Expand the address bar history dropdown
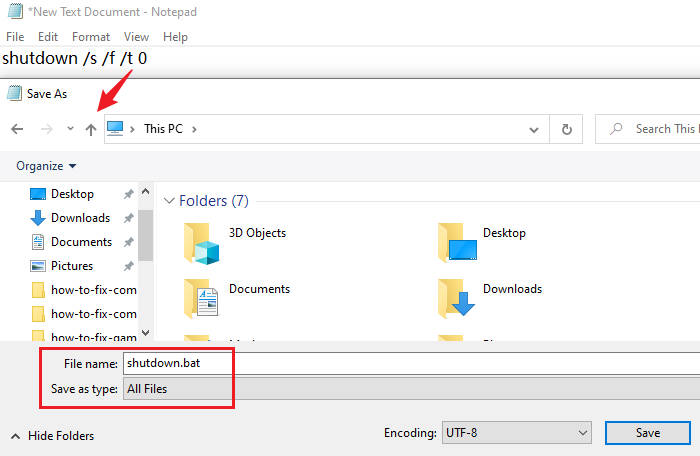 click(x=533, y=130)
